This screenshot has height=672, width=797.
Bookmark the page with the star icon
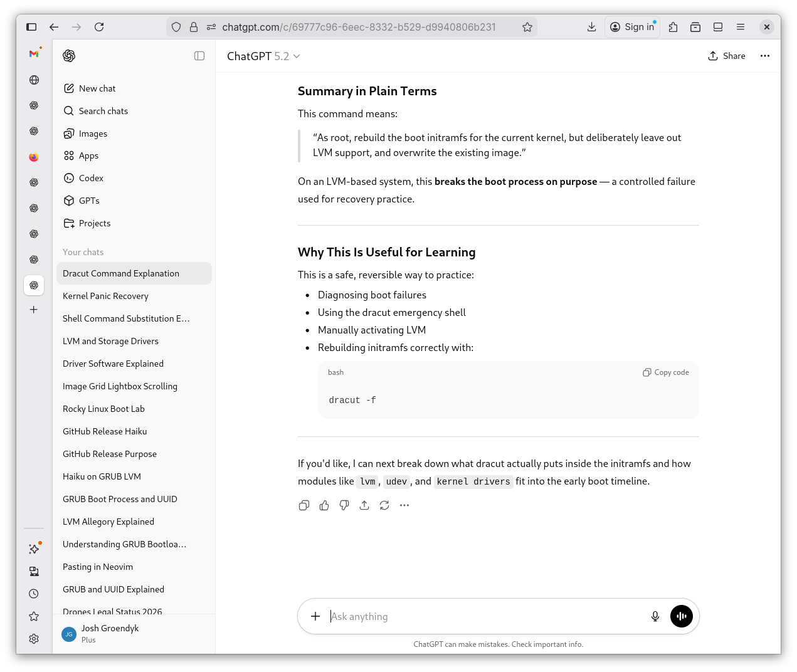(x=527, y=27)
